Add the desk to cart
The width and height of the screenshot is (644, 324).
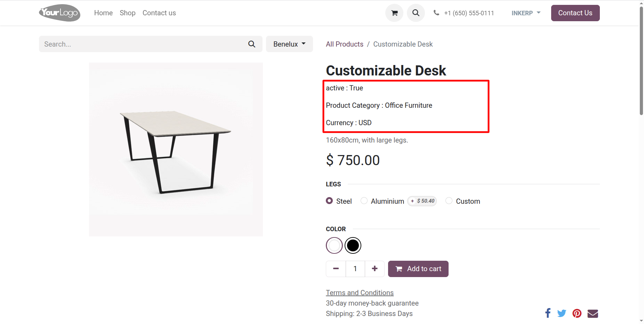418,269
